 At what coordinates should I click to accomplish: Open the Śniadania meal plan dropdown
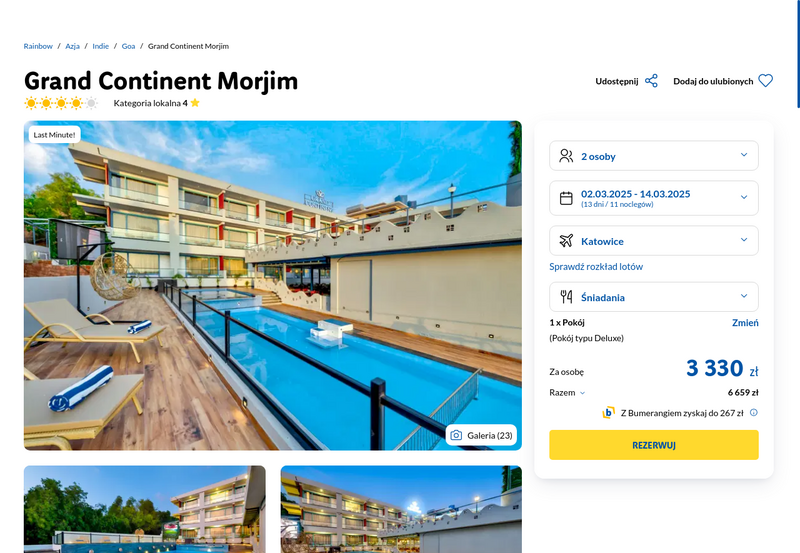654,296
